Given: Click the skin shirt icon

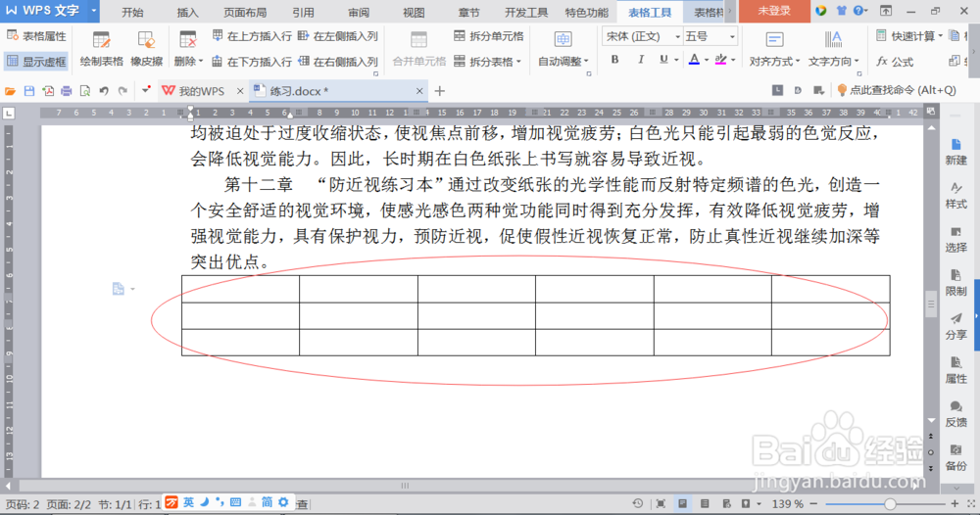Looking at the screenshot, I should pyautogui.click(x=841, y=11).
